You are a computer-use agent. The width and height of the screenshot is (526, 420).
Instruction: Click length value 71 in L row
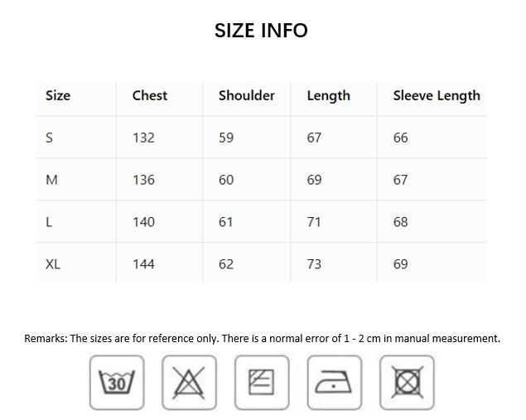click(314, 222)
